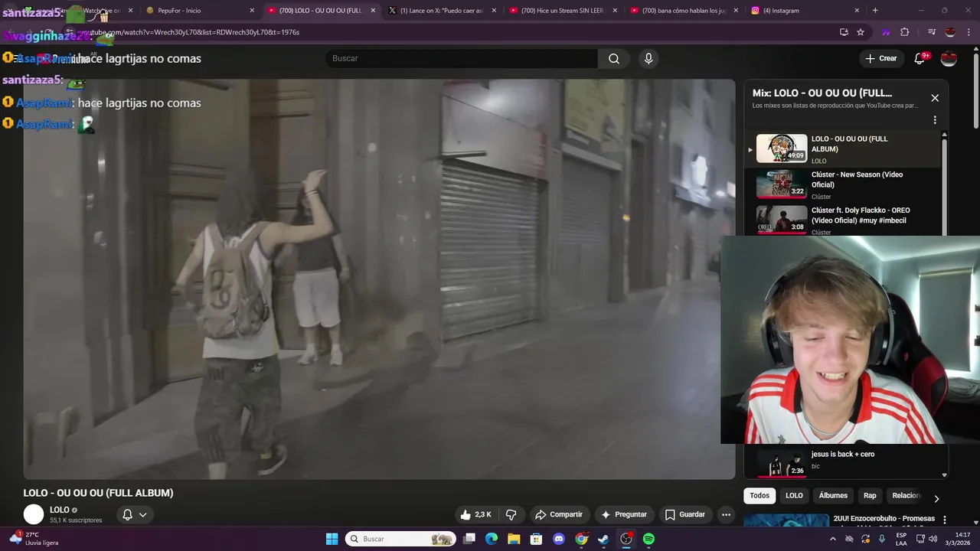Switch to the Instagram tab

[x=804, y=11]
